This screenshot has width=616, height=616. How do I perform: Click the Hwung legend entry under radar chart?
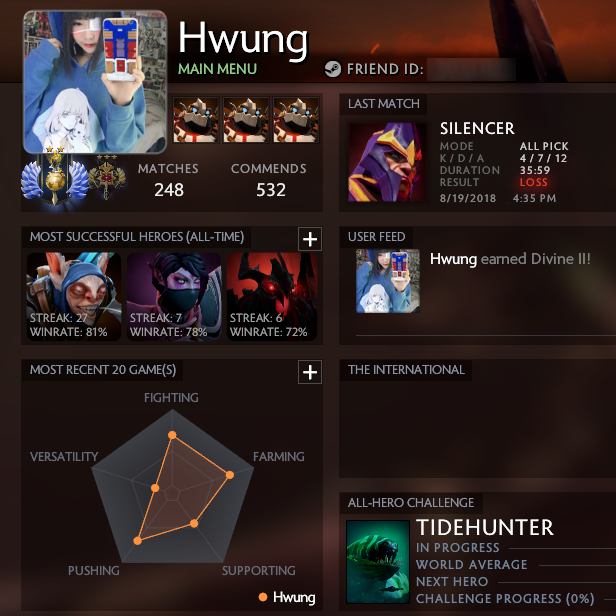[287, 597]
